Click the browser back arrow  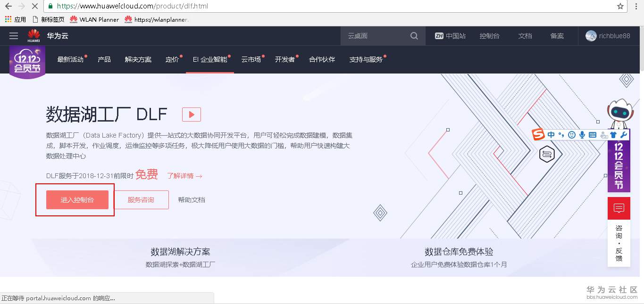[8, 7]
